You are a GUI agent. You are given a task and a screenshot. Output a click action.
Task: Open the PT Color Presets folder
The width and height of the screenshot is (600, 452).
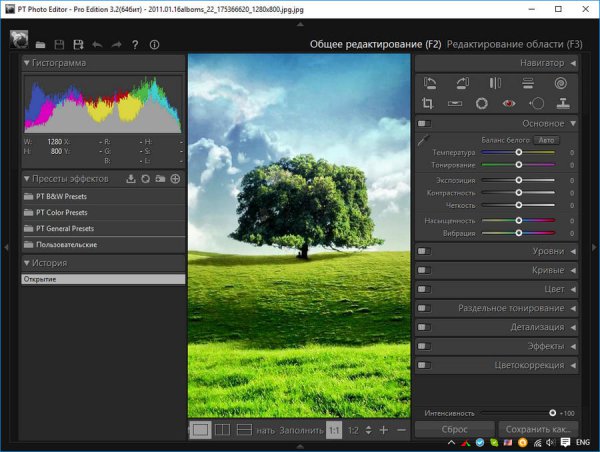pos(103,212)
